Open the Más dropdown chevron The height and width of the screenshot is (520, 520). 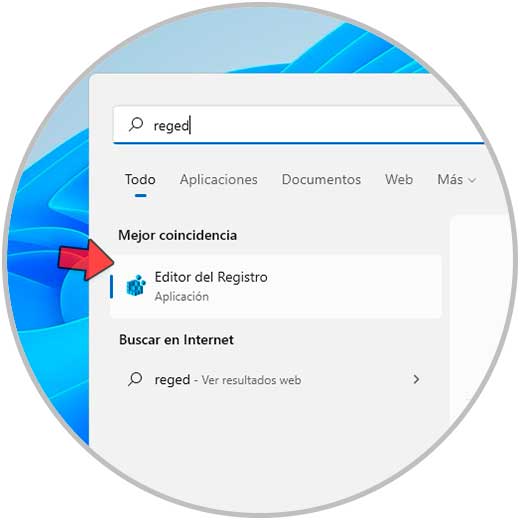point(472,181)
